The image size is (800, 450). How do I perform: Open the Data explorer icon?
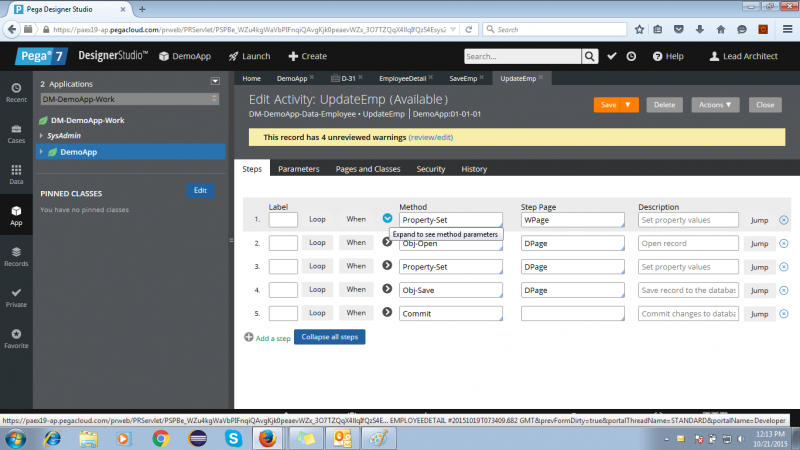pos(16,174)
